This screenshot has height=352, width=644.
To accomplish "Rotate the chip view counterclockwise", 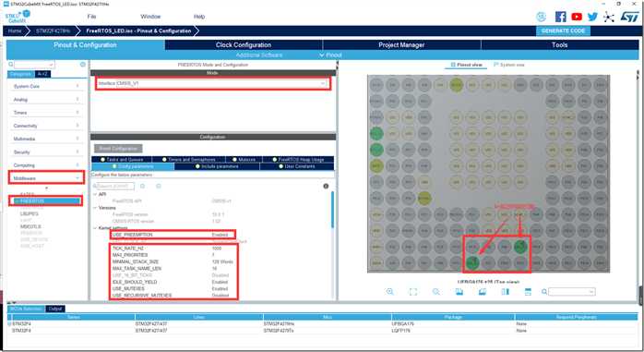I will coord(483,292).
